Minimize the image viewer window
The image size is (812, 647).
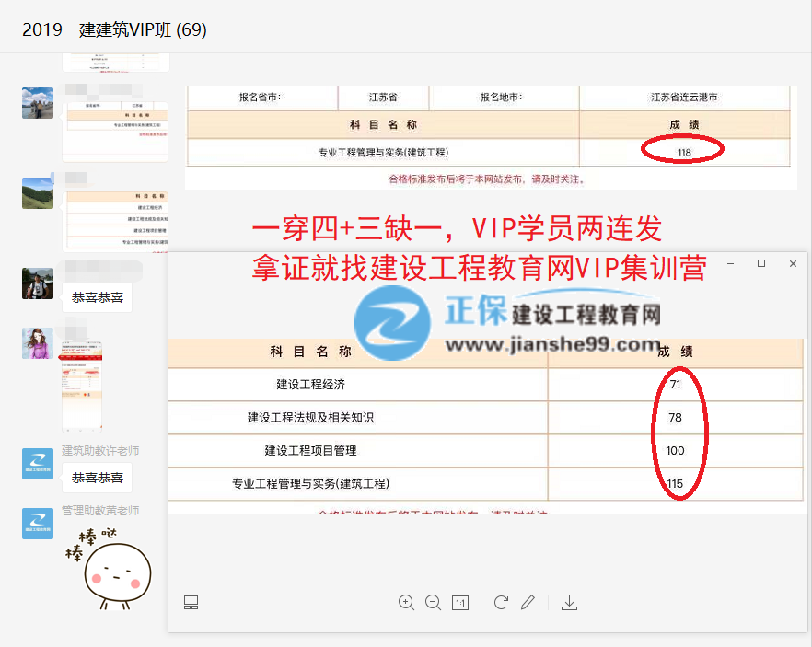[730, 264]
